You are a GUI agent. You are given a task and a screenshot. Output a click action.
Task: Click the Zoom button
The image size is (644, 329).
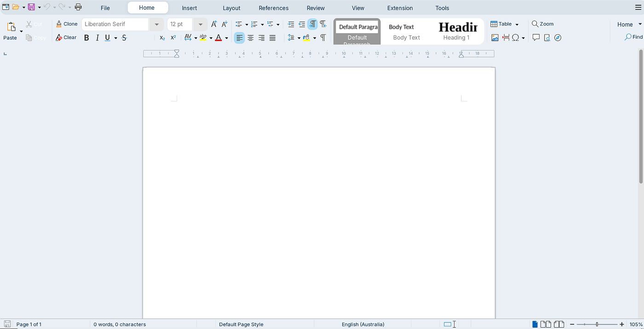(543, 24)
